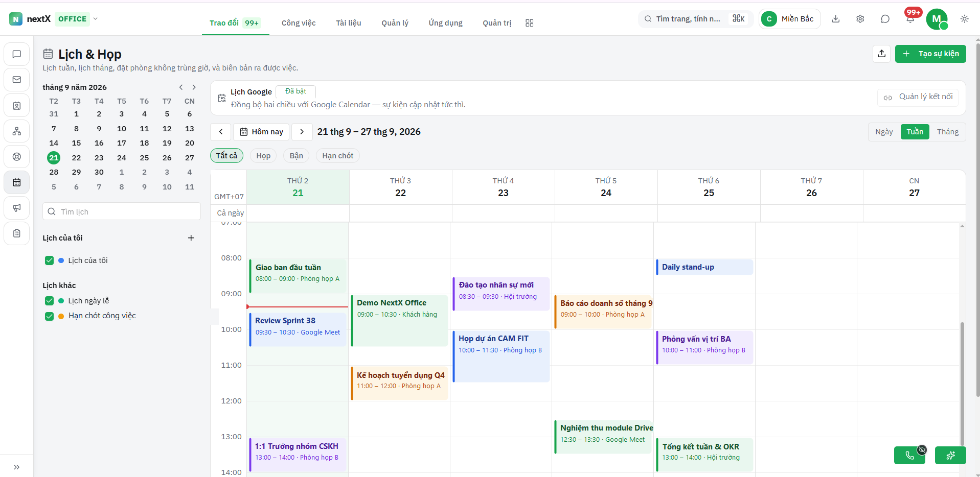Go to previous month in mini calendar
Image resolution: width=980 pixels, height=477 pixels.
[x=181, y=87]
